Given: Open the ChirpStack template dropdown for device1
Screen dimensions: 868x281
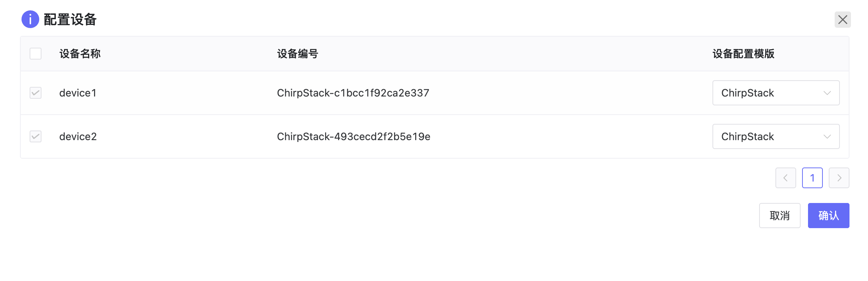Looking at the screenshot, I should pyautogui.click(x=770, y=93).
